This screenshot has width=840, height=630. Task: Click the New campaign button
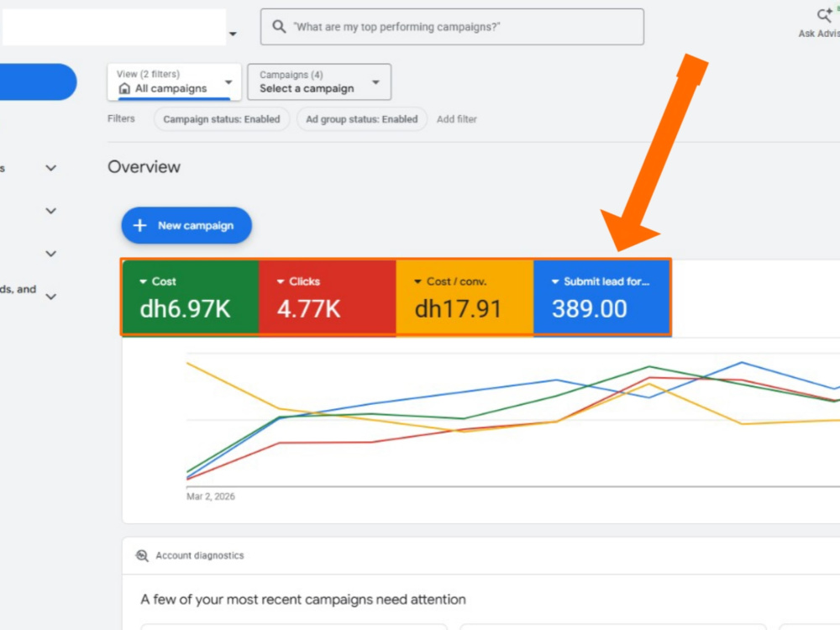pyautogui.click(x=186, y=225)
